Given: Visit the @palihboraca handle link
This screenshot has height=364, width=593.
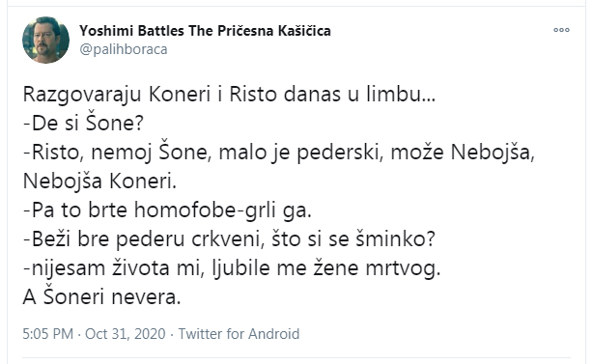Looking at the screenshot, I should click(x=124, y=49).
